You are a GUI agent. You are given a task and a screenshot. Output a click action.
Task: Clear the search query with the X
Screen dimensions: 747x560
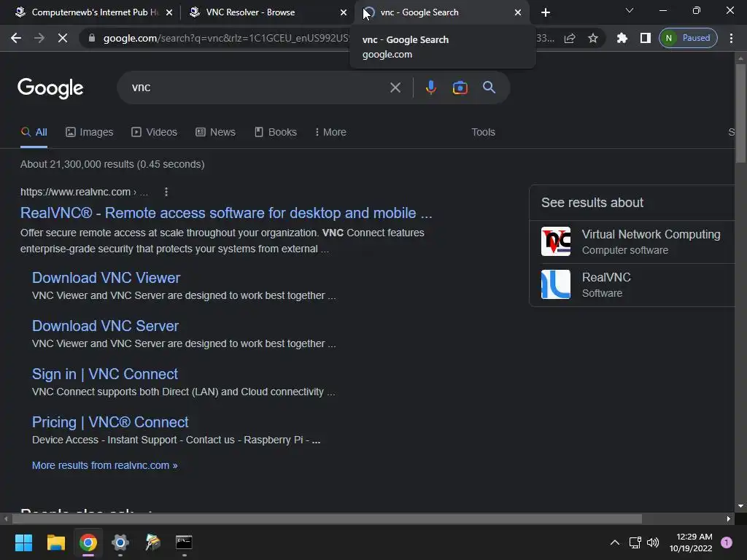(x=395, y=87)
